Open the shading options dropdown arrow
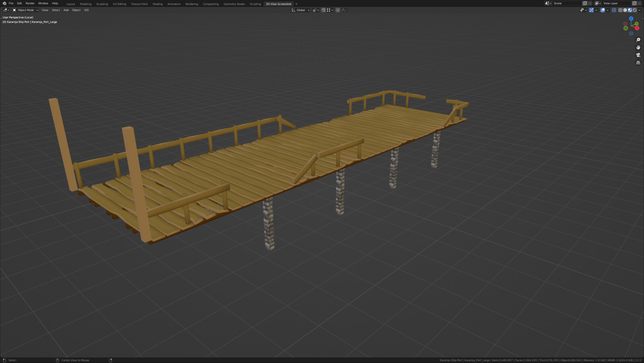Viewport: 644px width, 363px height. pyautogui.click(x=640, y=10)
